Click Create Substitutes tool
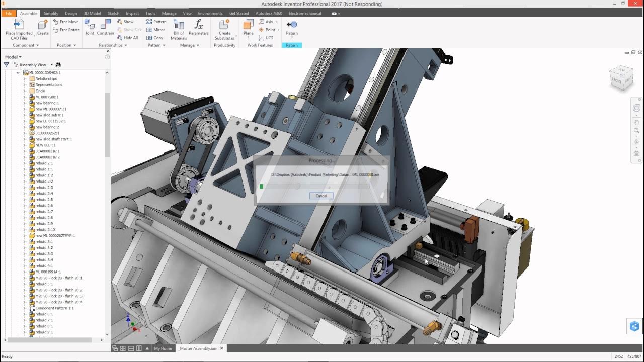The image size is (644, 362). point(225,29)
